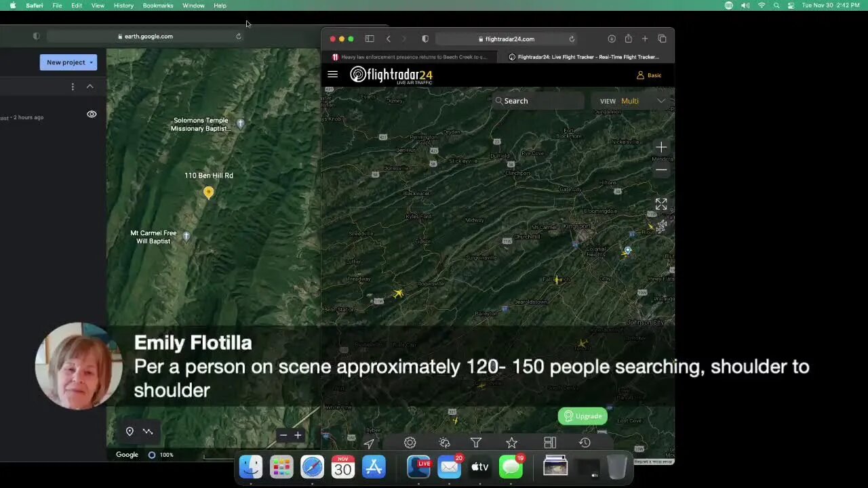868x488 pixels.
Task: Open Messages from the Dock
Action: 511,467
